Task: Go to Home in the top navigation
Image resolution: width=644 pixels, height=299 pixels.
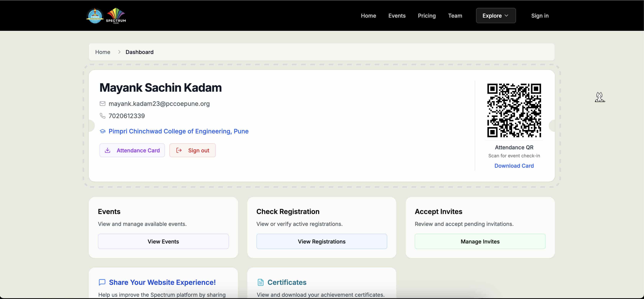Action: 368,16
